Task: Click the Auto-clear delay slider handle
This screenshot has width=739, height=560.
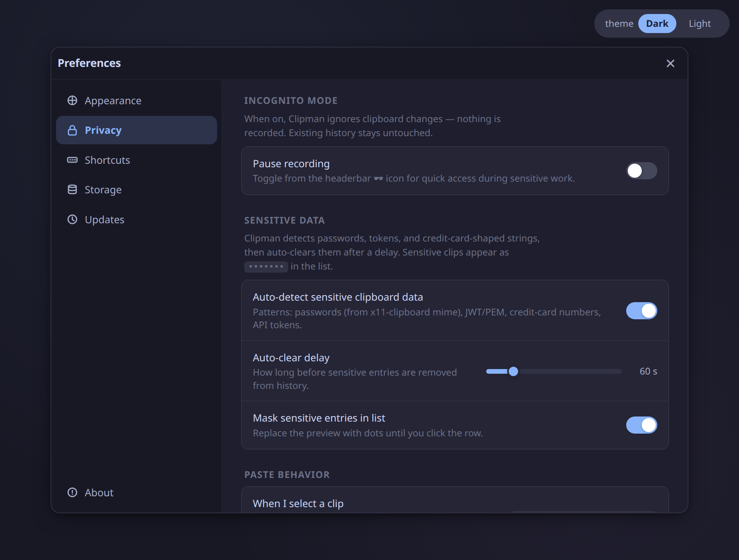Action: pyautogui.click(x=513, y=371)
